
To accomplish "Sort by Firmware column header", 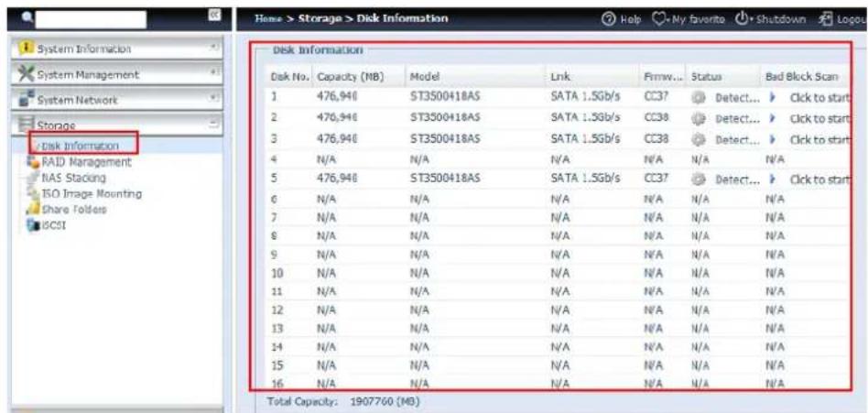I will [664, 77].
